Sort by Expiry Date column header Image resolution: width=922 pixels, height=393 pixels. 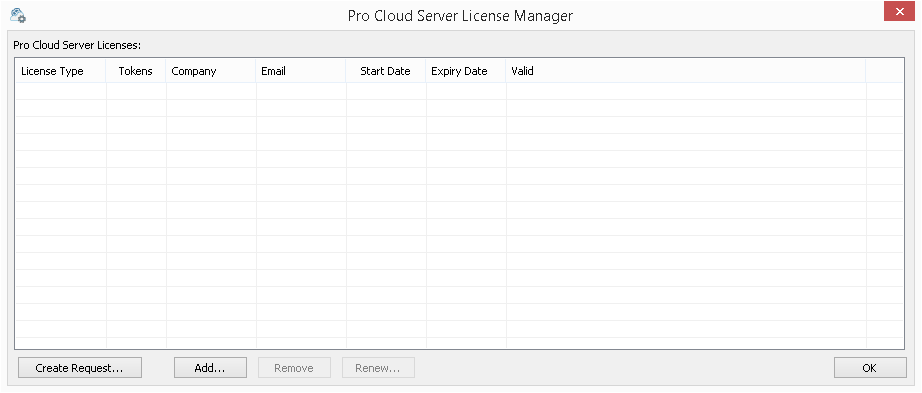pos(466,71)
